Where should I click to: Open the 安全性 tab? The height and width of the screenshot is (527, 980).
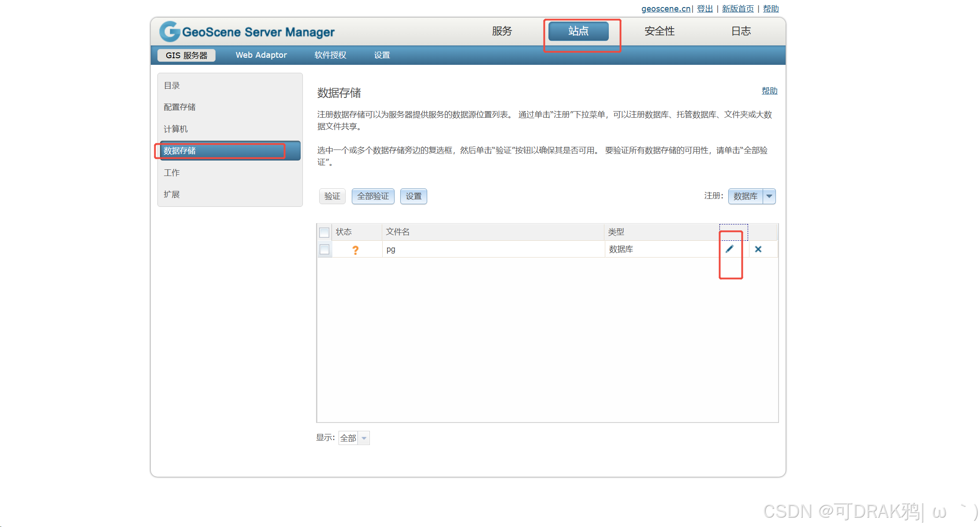pos(660,31)
